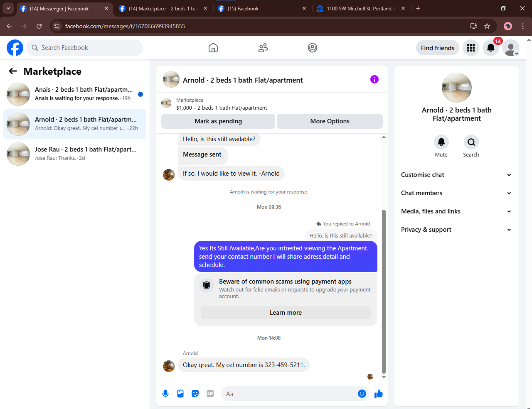Open Anais conversation in list
Image resolution: width=532 pixels, height=409 pixels.
75,94
